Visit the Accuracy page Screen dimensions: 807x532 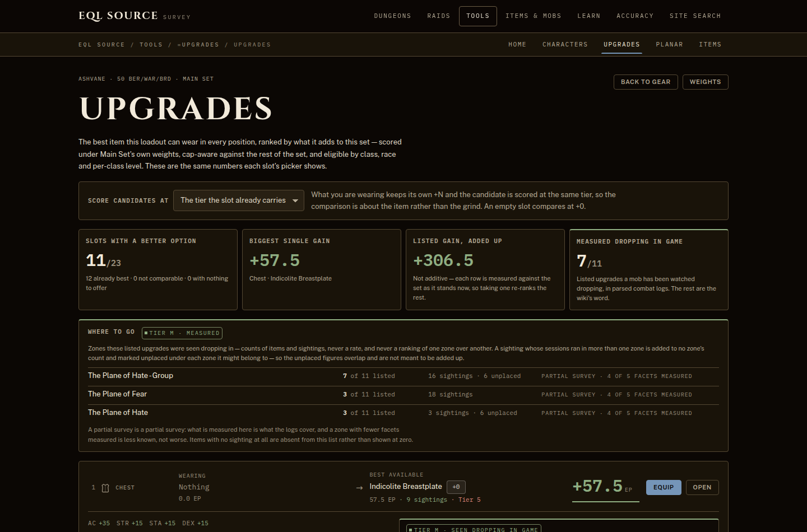tap(635, 16)
